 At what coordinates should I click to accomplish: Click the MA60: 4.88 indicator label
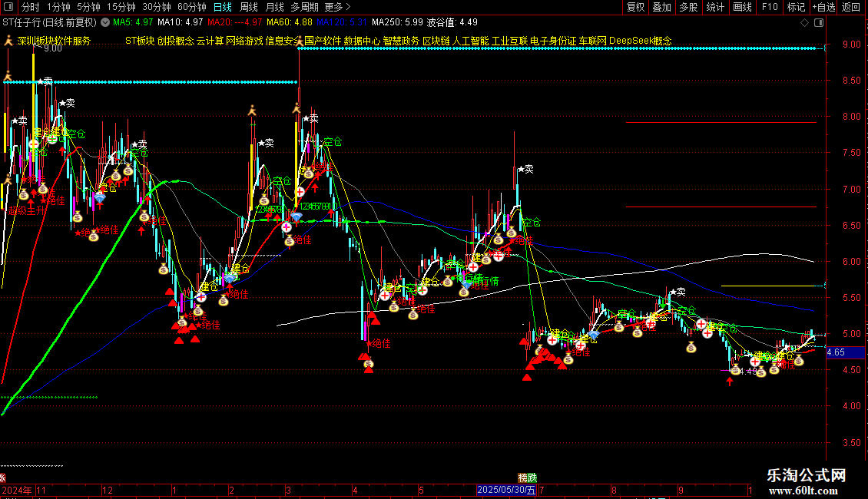pos(289,23)
